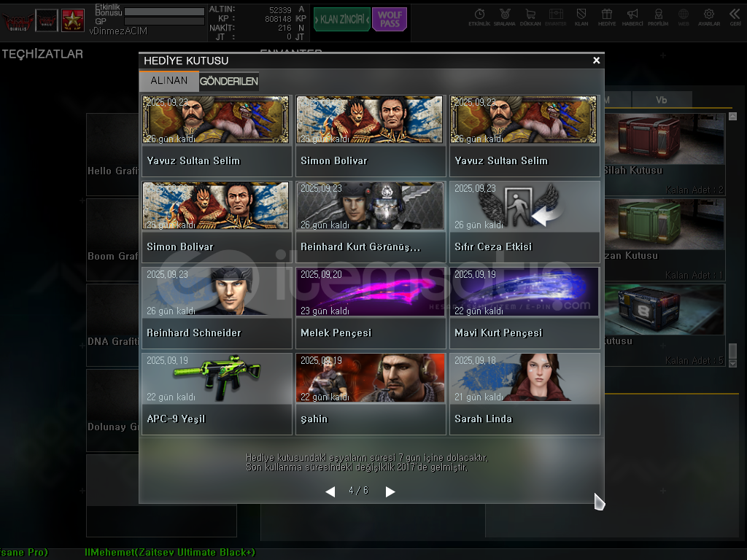Open the Haberci megaphone icon
747x560 pixels.
tap(632, 17)
